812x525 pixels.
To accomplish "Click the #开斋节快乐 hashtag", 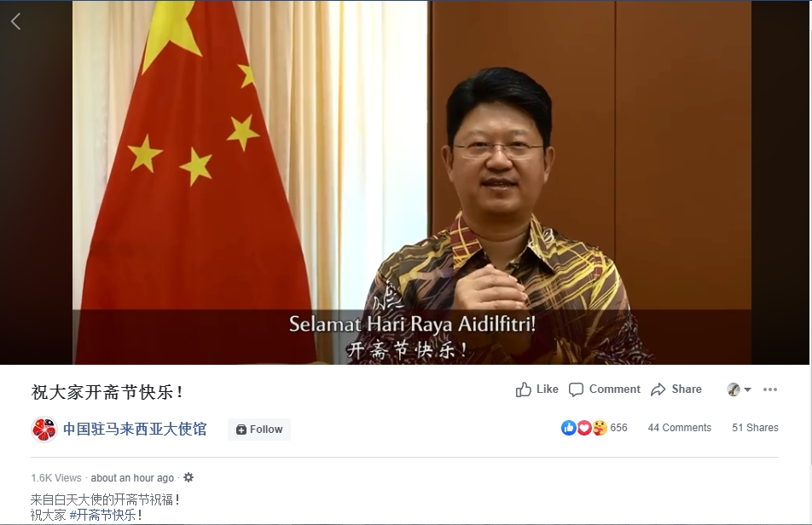I will click(x=102, y=515).
